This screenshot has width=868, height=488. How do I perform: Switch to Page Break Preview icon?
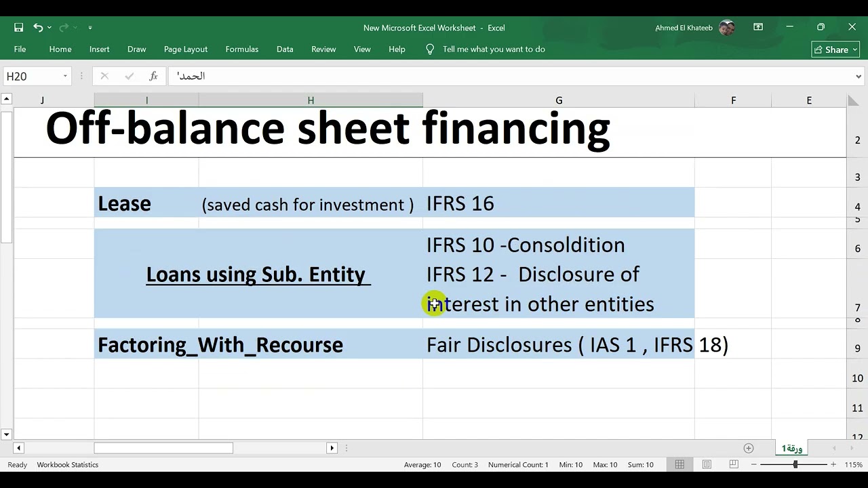coord(734,464)
